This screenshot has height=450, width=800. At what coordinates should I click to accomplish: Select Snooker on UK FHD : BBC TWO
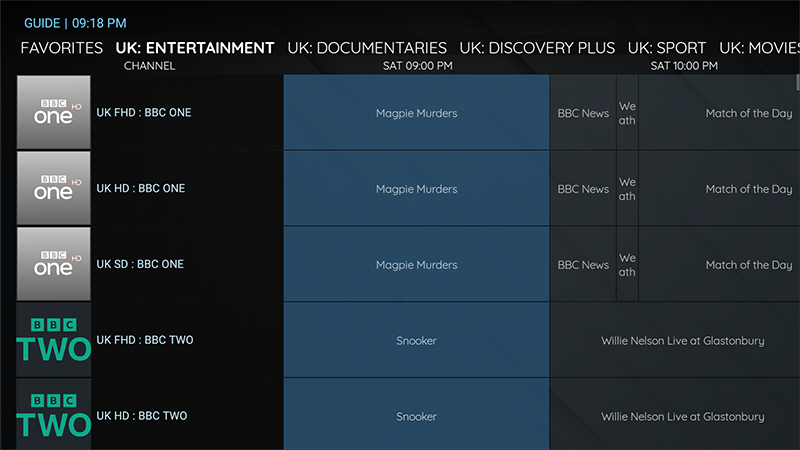[416, 340]
